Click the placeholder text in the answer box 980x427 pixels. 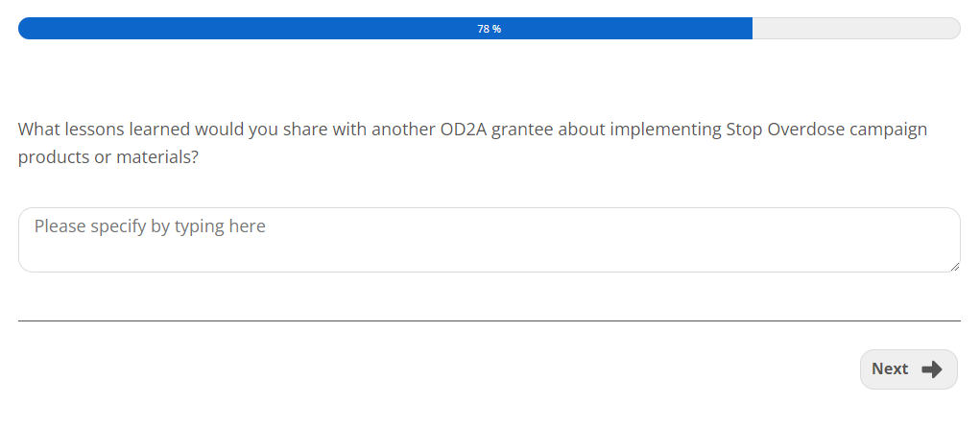coord(150,227)
